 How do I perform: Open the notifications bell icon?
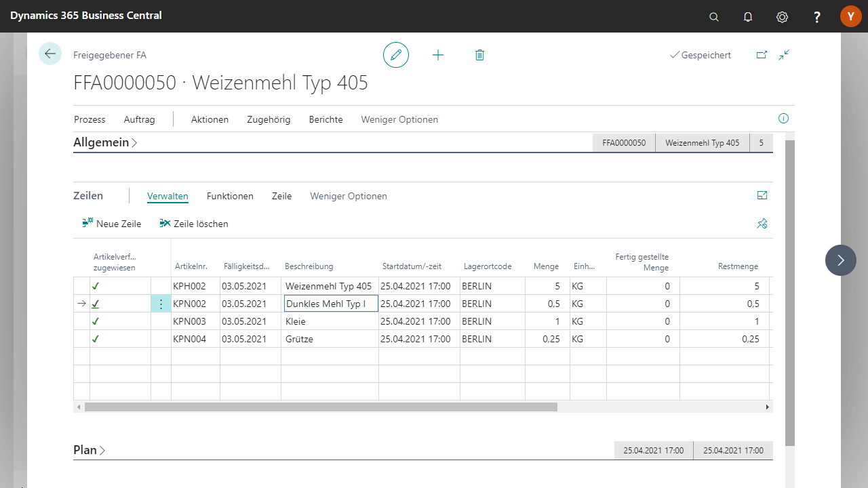(748, 16)
